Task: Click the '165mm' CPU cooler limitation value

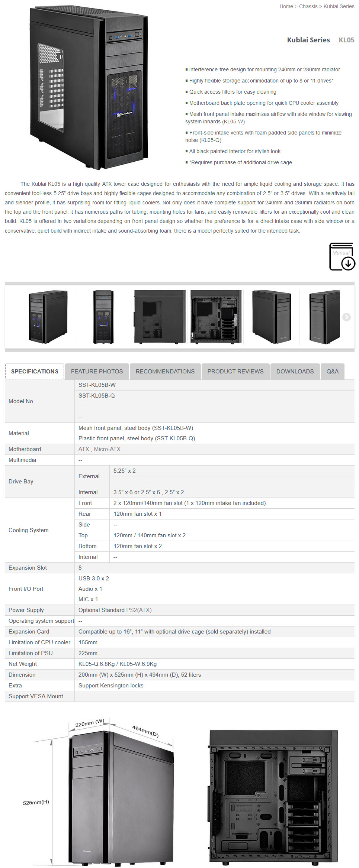Action: coord(88,642)
